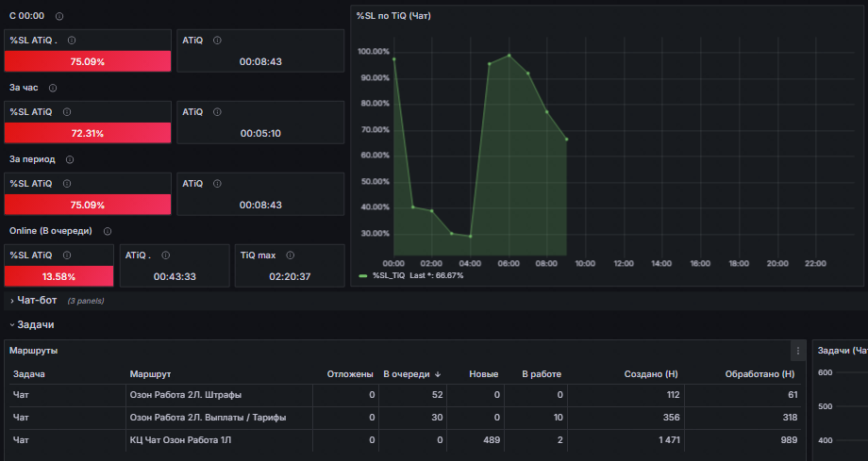868x461 pixels.
Task: Click the Маршруты panel title
Action: (34, 351)
